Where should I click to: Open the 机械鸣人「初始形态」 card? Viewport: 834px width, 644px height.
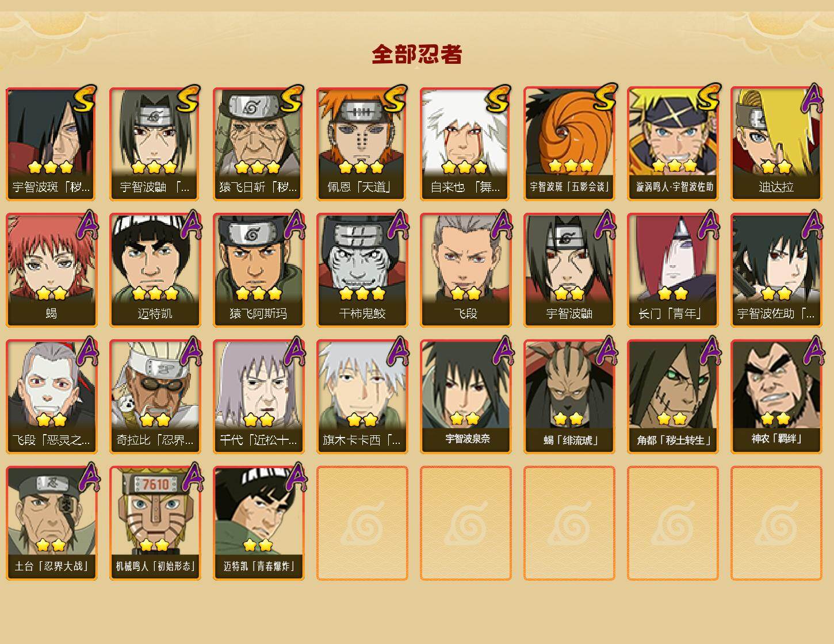pos(155,523)
